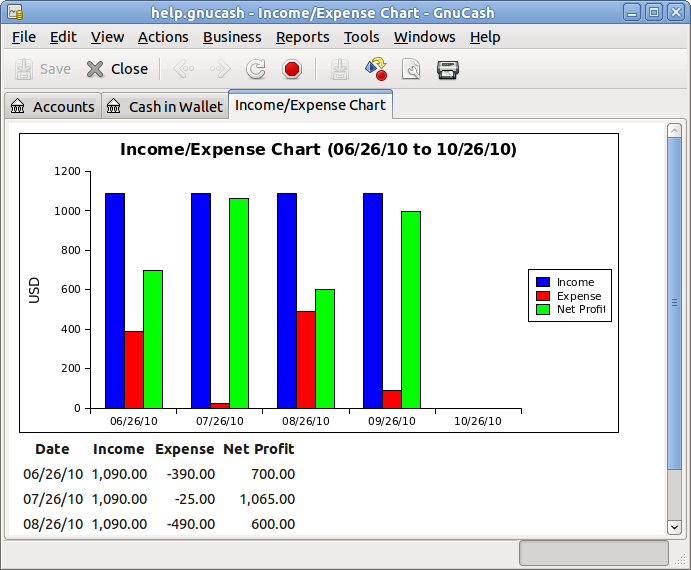Click the 700.00 net profit value
Image resolution: width=691 pixels, height=570 pixels.
pyautogui.click(x=273, y=474)
